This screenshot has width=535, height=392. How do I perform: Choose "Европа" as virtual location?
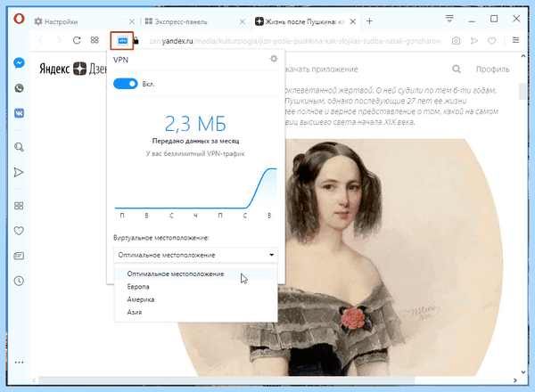click(196, 287)
